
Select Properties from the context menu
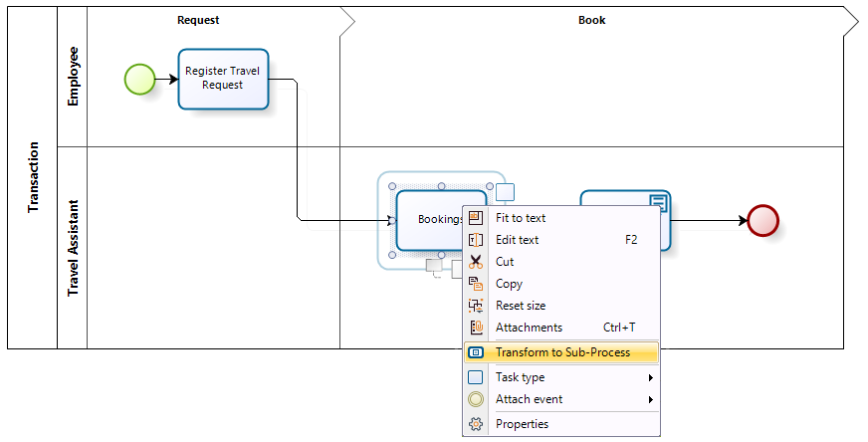tap(522, 424)
